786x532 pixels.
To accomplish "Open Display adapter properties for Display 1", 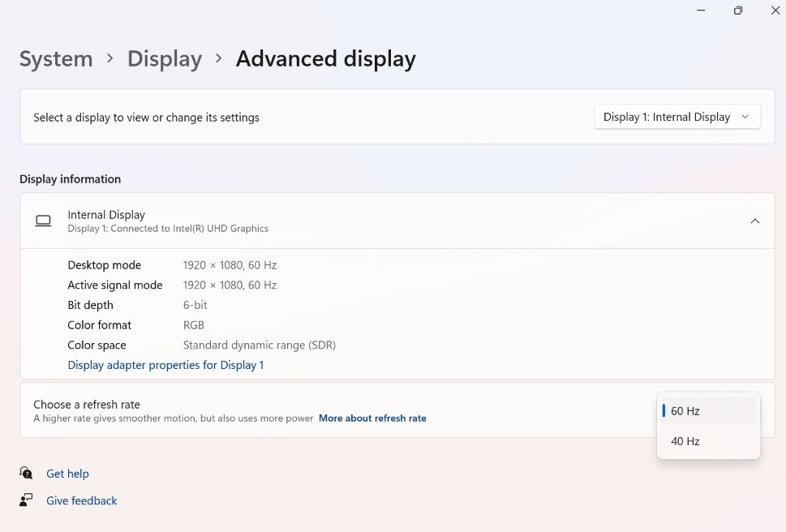I will click(x=165, y=365).
